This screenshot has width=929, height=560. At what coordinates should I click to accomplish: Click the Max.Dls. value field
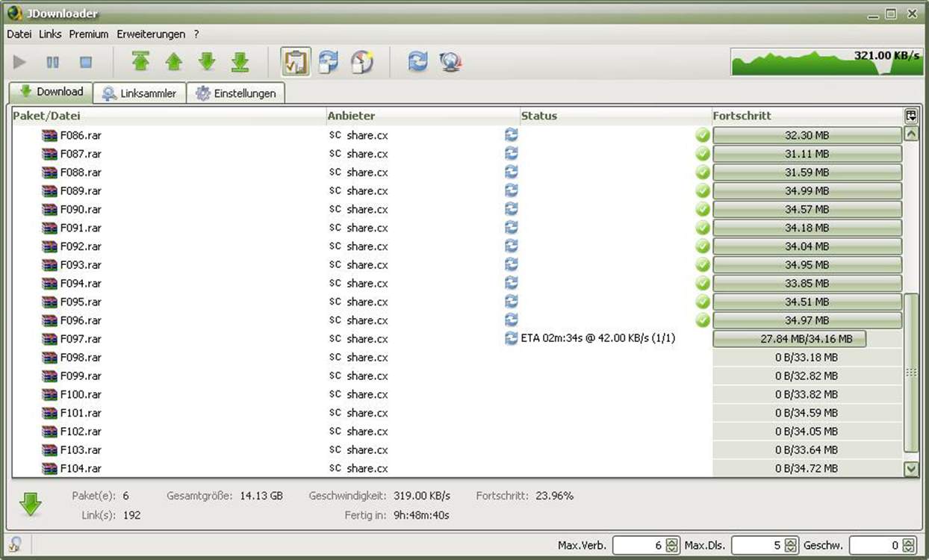[757, 546]
